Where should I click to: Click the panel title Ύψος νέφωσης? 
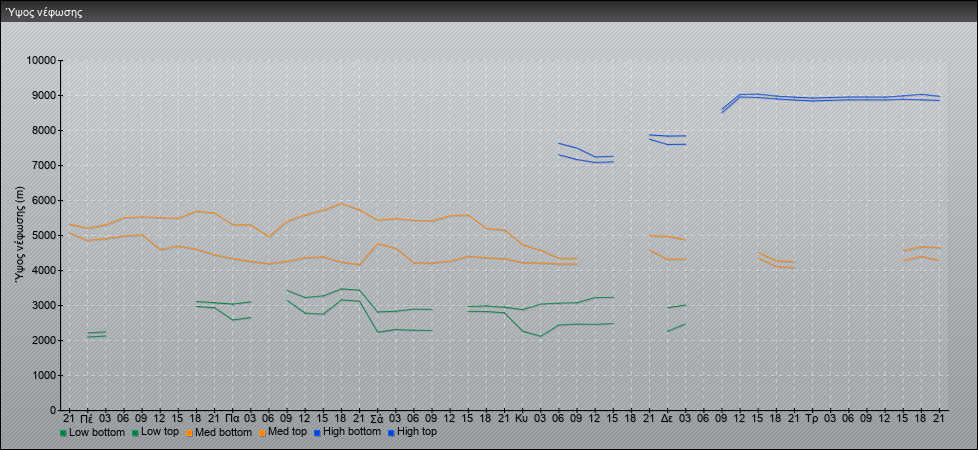click(x=44, y=12)
